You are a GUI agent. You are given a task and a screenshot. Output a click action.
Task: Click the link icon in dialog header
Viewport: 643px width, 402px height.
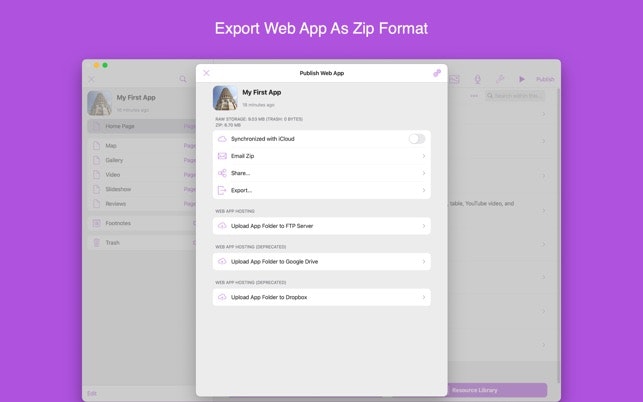click(x=437, y=73)
